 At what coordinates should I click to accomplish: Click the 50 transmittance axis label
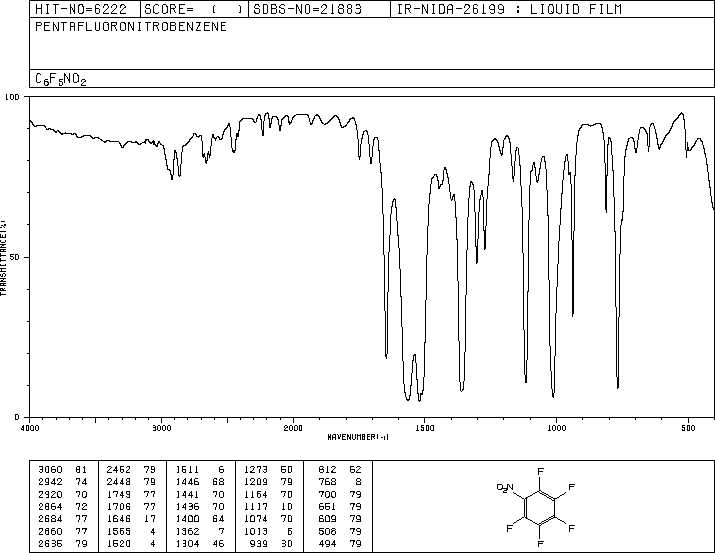pyautogui.click(x=15, y=257)
